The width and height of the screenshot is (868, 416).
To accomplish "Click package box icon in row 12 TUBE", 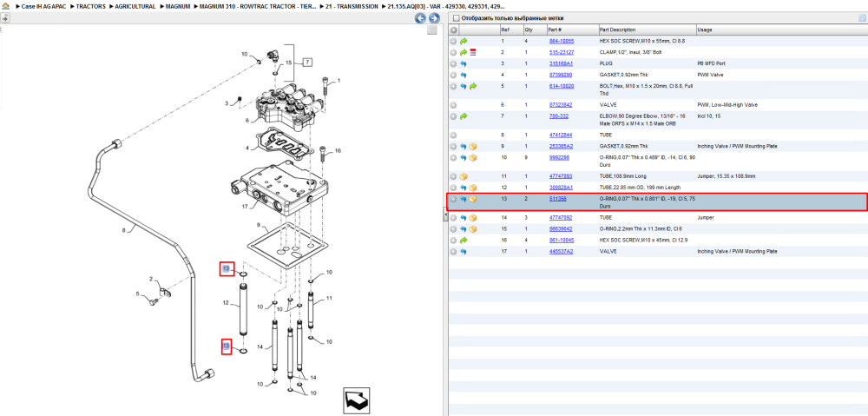I will coord(473,188).
